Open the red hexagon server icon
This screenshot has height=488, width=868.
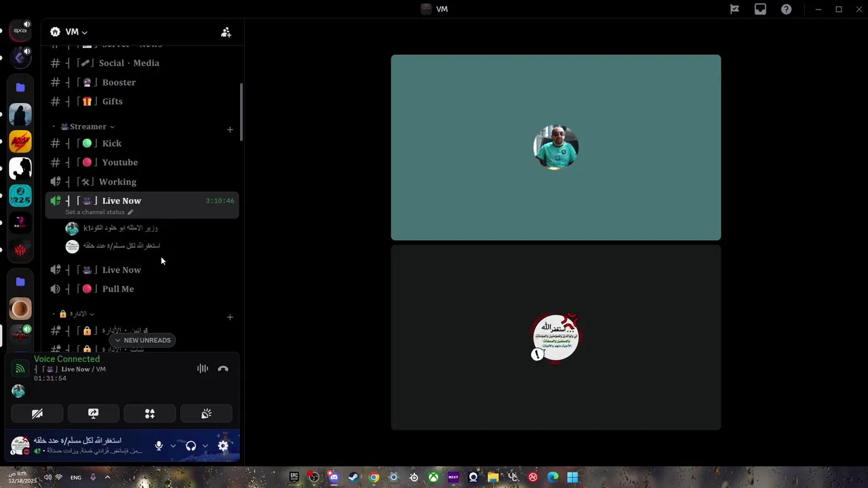[20, 250]
